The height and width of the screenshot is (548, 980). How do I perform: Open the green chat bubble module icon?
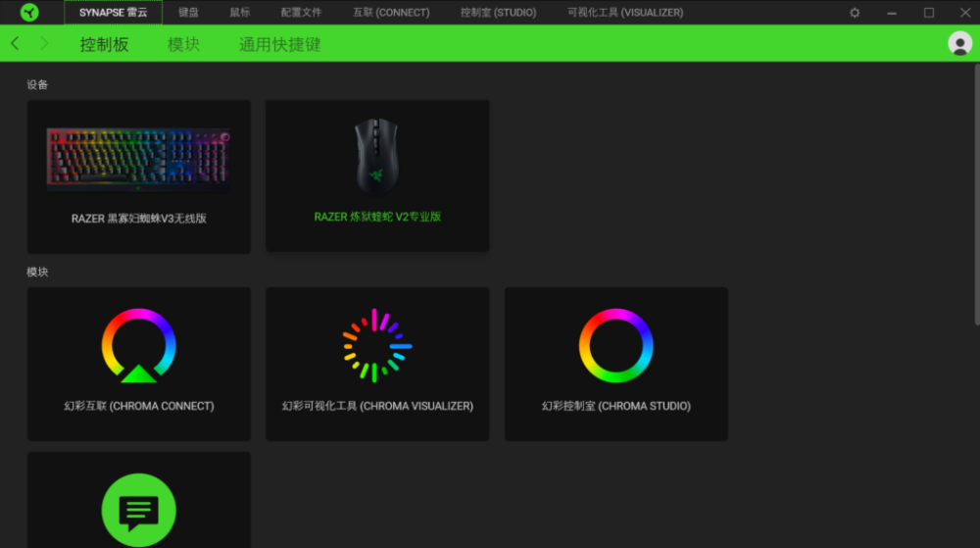point(139,510)
